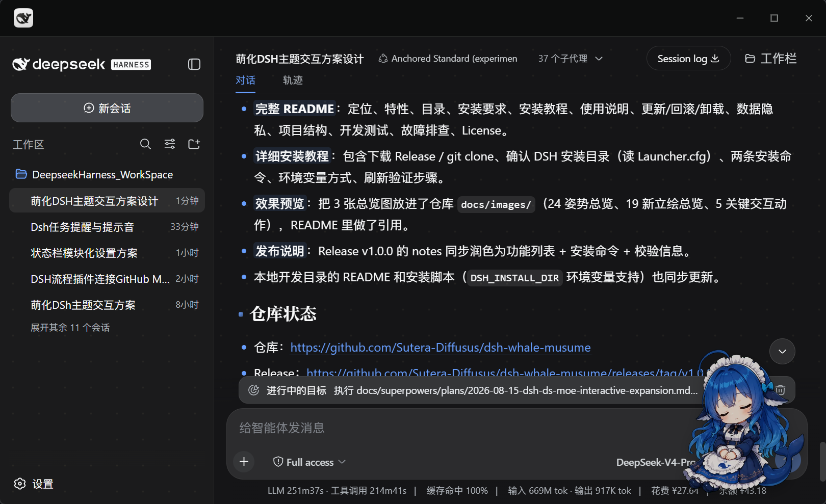Click the docs/images/ code snippet
Screen dimensions: 826x504
496,204
